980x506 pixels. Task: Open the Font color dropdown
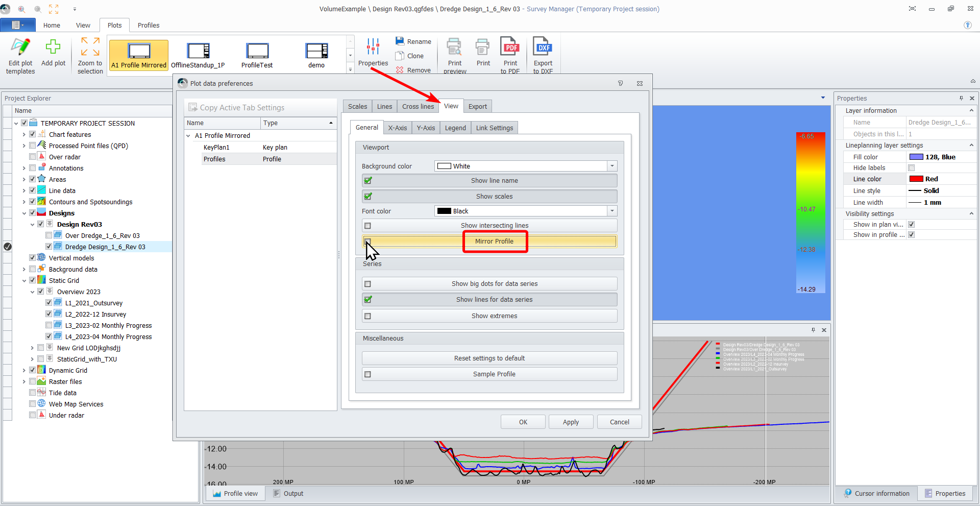point(612,211)
